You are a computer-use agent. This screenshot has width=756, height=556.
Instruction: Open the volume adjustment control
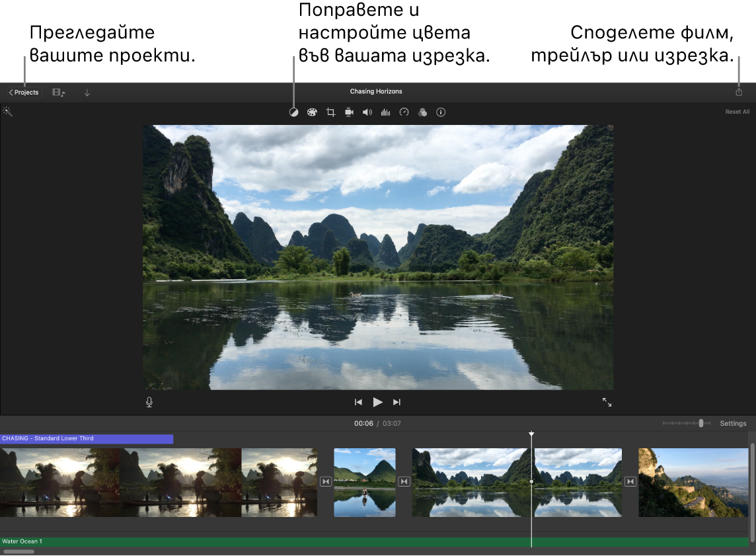click(367, 112)
